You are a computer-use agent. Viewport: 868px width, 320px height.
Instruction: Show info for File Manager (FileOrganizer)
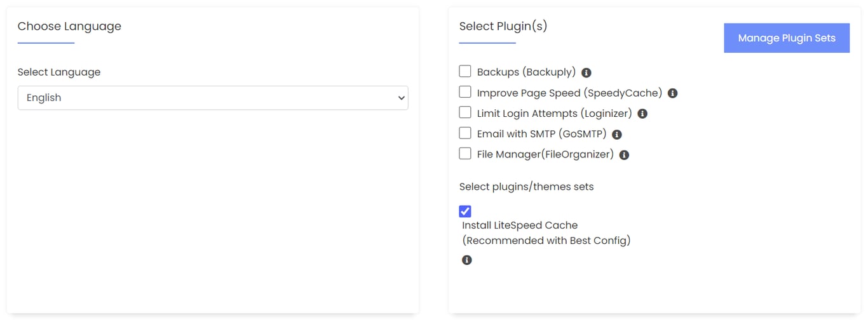(x=624, y=155)
